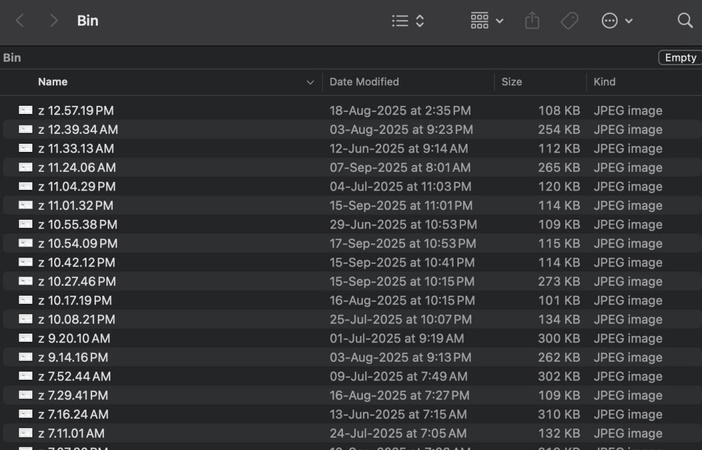Select file z 9.20.10 AM

[74, 338]
